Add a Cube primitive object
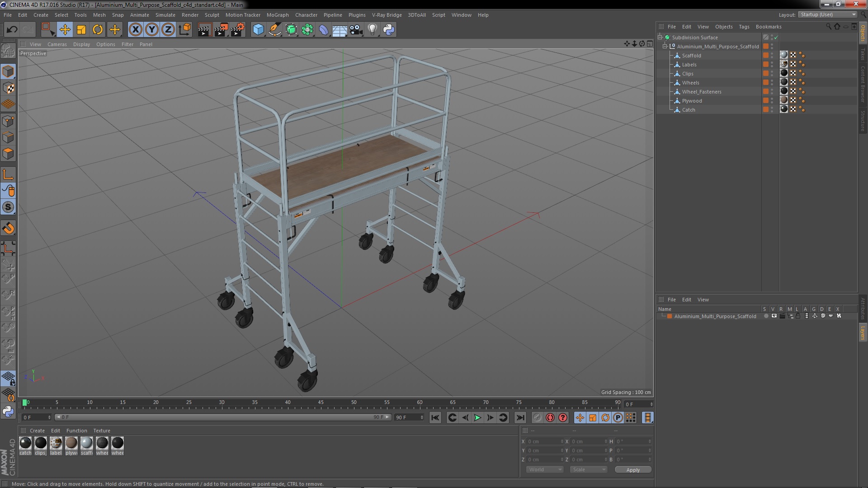The width and height of the screenshot is (868, 488). pyautogui.click(x=258, y=30)
